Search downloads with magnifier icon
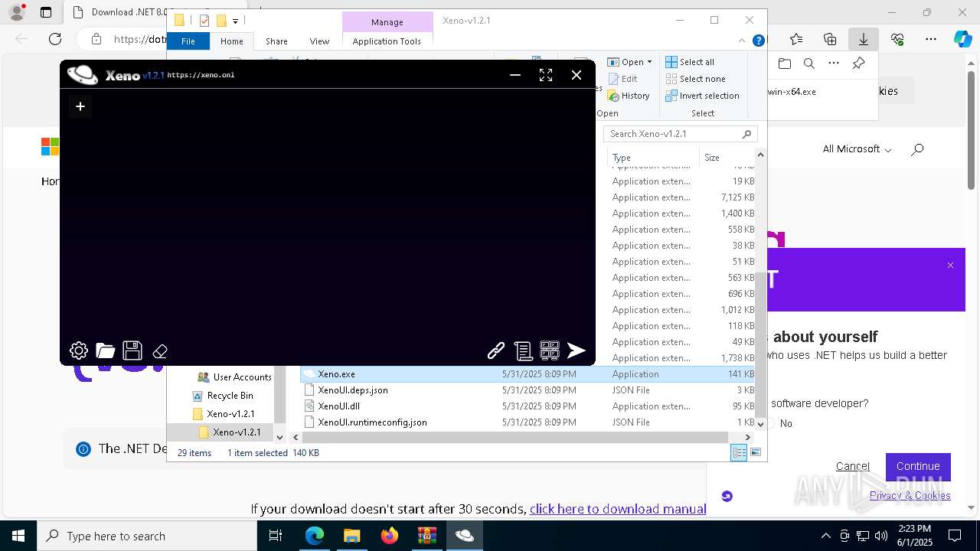 [809, 64]
